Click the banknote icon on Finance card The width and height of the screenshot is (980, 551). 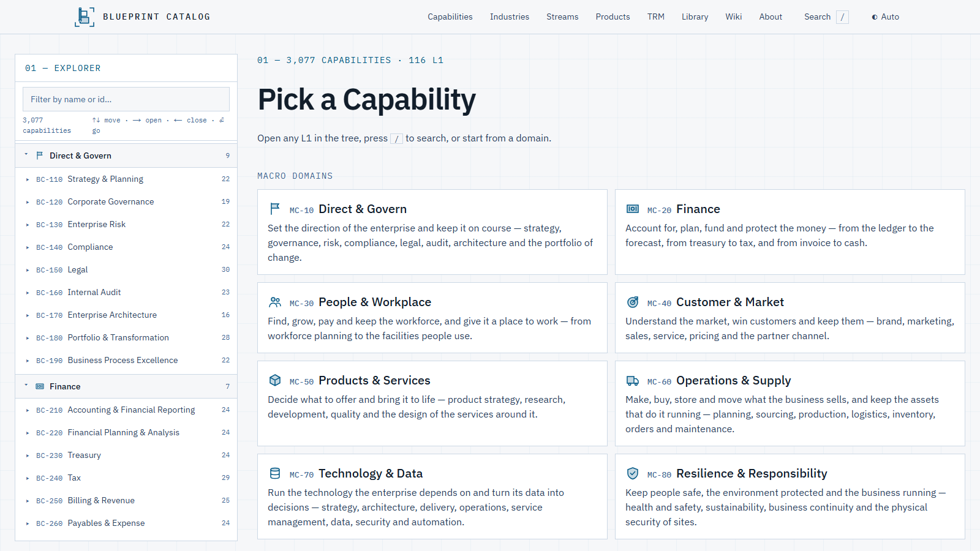coord(633,209)
